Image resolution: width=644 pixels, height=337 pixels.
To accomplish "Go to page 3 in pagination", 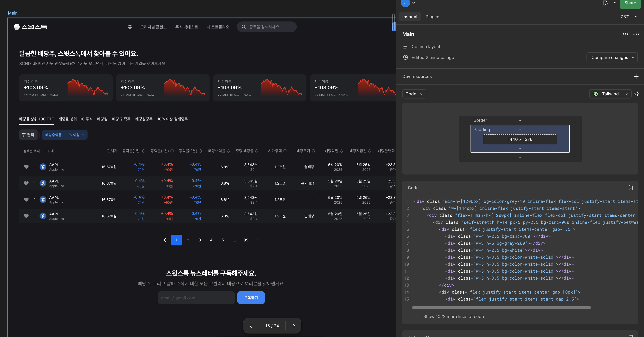I will click(x=199, y=240).
